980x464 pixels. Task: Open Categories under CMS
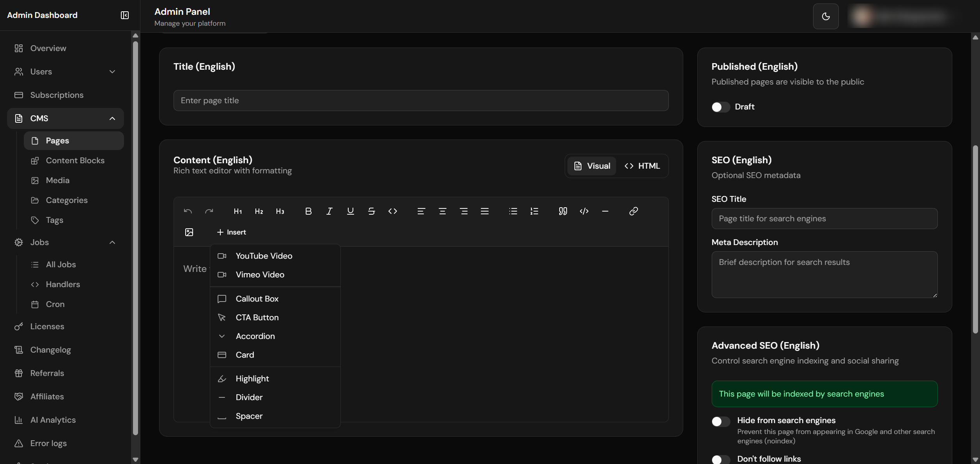74,200
